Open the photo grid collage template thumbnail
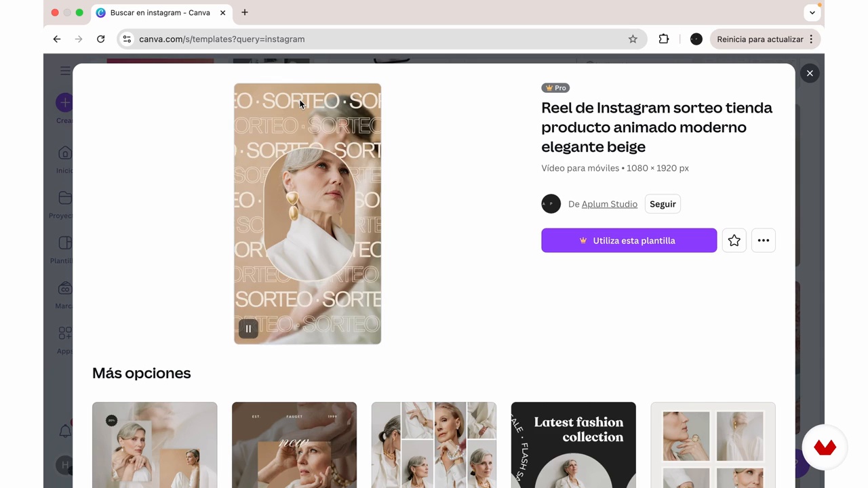Image resolution: width=868 pixels, height=488 pixels. [x=434, y=445]
